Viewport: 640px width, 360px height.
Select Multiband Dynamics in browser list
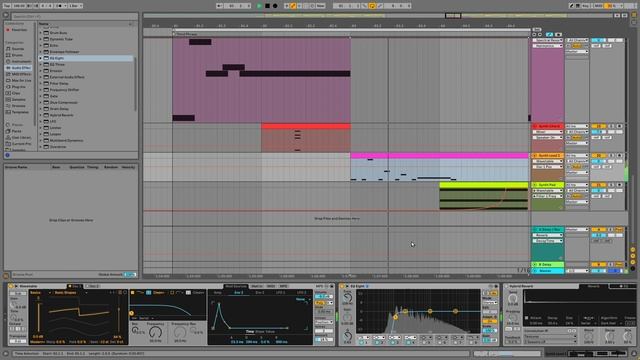coord(66,140)
